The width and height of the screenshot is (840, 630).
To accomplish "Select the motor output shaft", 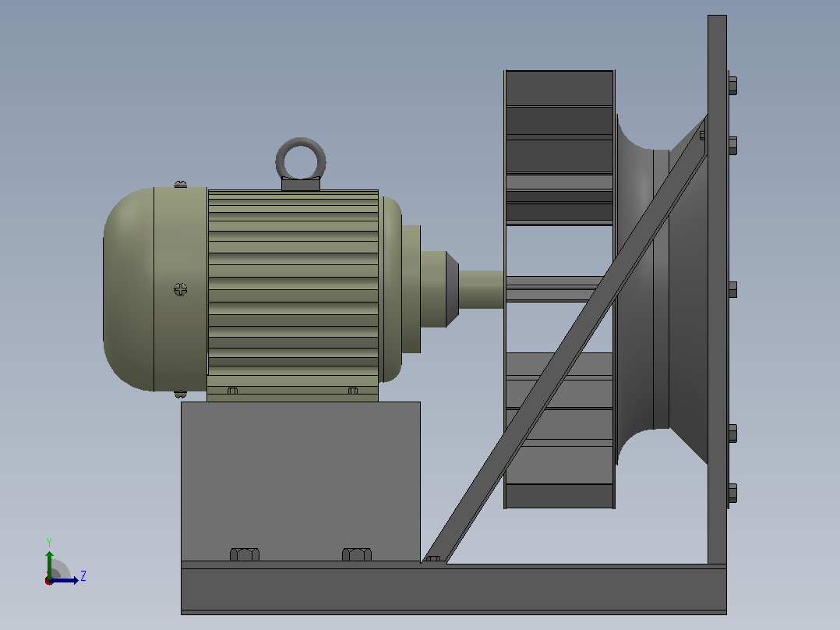I will click(481, 289).
